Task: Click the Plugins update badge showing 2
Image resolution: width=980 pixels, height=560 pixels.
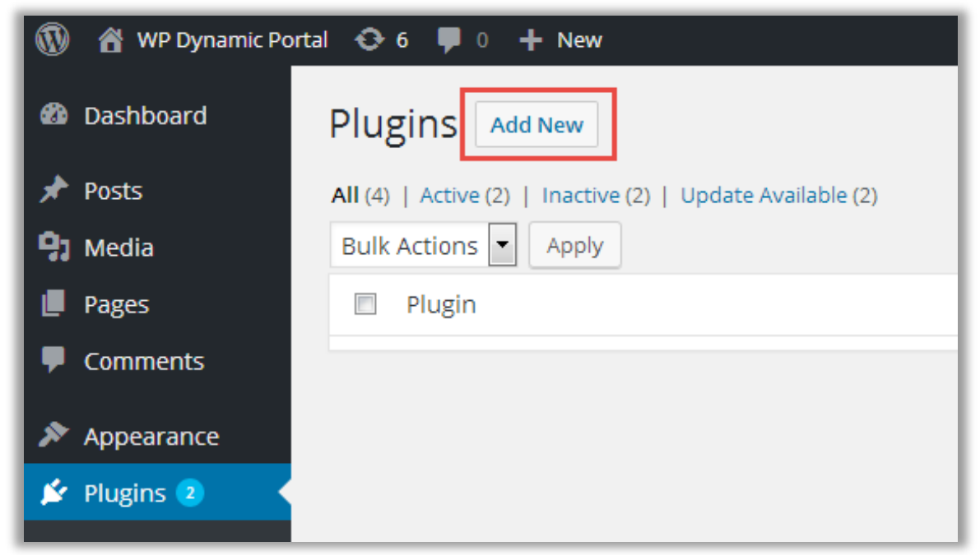Action: coord(190,493)
